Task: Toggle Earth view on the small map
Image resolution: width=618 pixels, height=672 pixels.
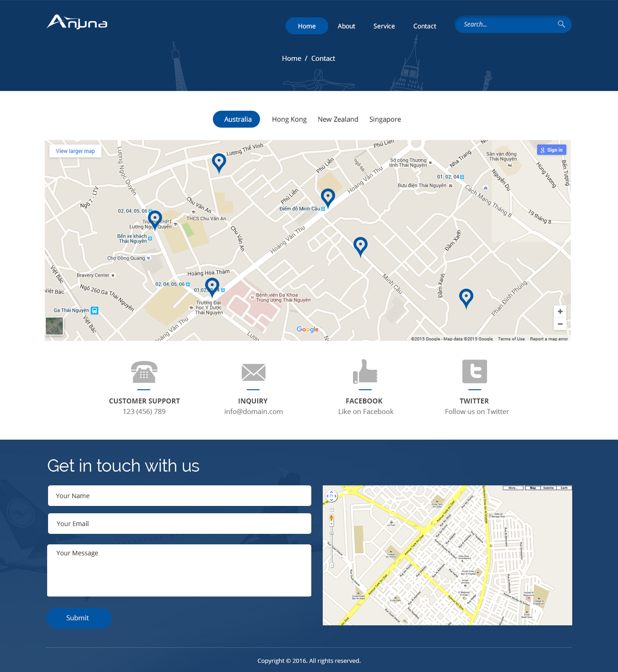Action: tap(564, 488)
